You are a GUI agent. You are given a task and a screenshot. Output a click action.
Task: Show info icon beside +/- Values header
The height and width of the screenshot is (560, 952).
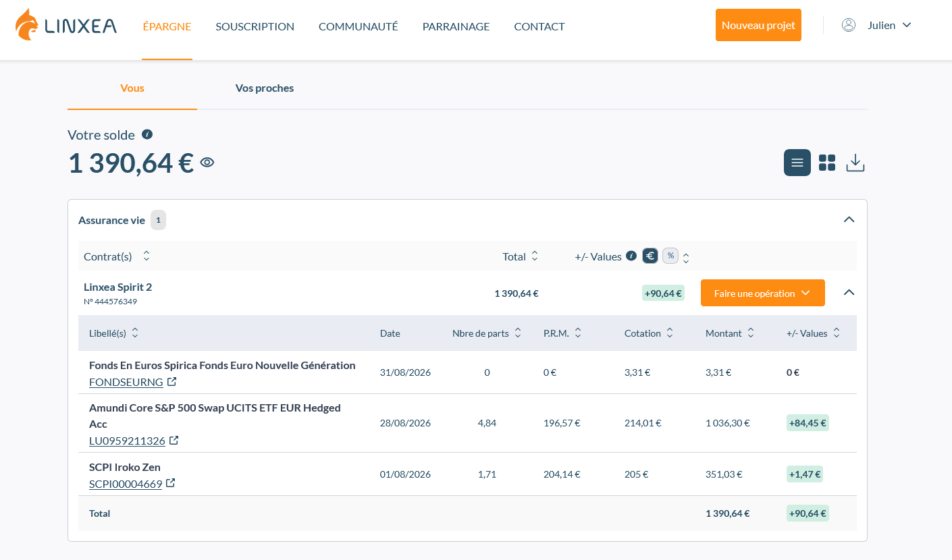pyautogui.click(x=631, y=256)
